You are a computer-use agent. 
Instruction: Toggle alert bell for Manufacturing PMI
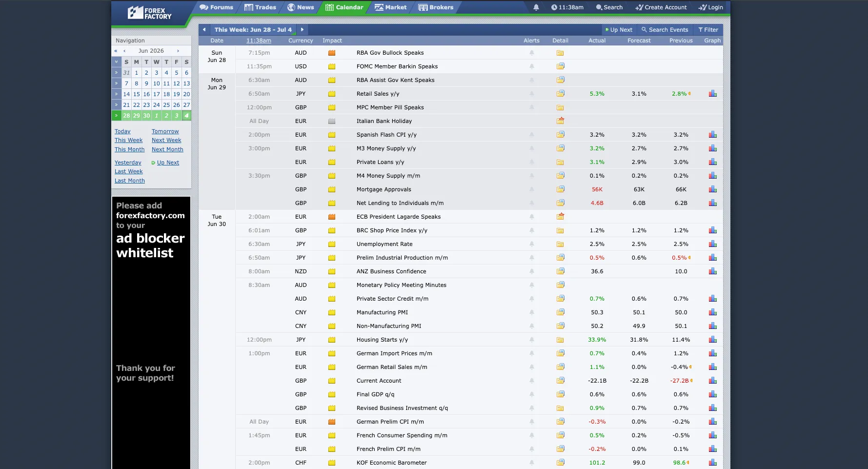(x=532, y=312)
